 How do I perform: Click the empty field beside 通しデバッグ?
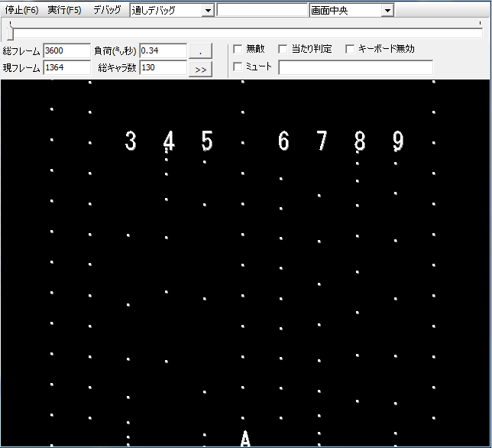(262, 10)
